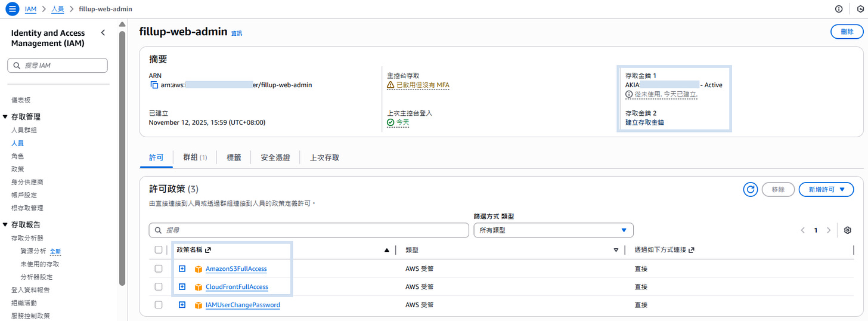
Task: Open the 所有類型 filter dropdown
Action: tap(553, 230)
